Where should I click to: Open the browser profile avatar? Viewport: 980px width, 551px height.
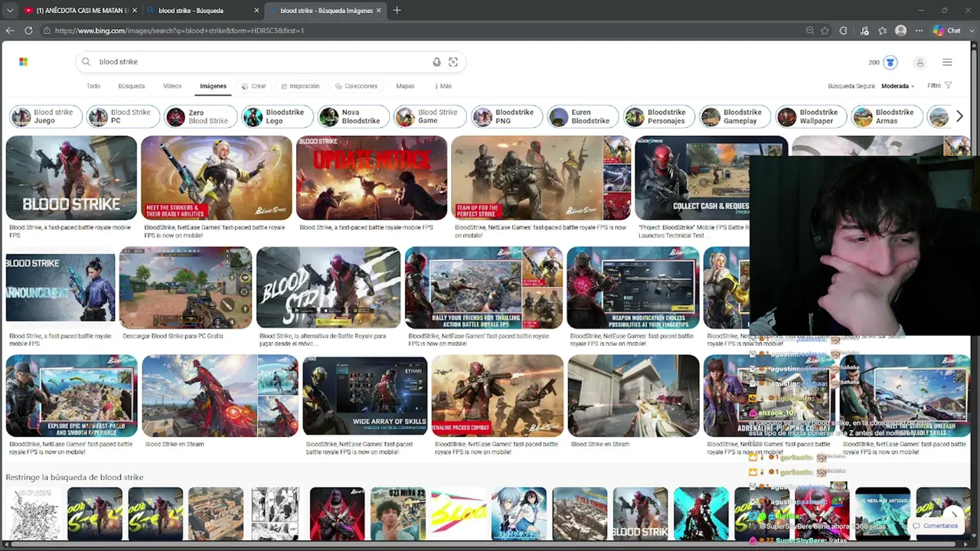click(x=900, y=31)
